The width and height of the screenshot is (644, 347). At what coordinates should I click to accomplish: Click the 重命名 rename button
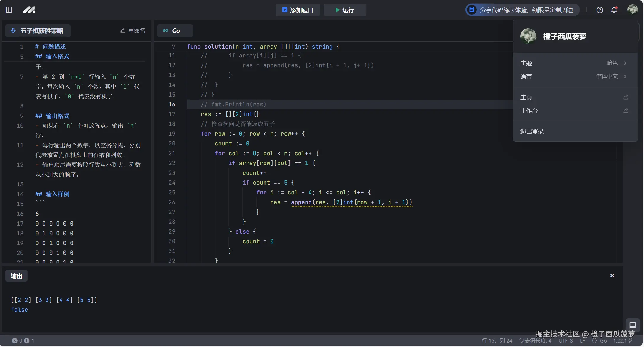pos(133,31)
